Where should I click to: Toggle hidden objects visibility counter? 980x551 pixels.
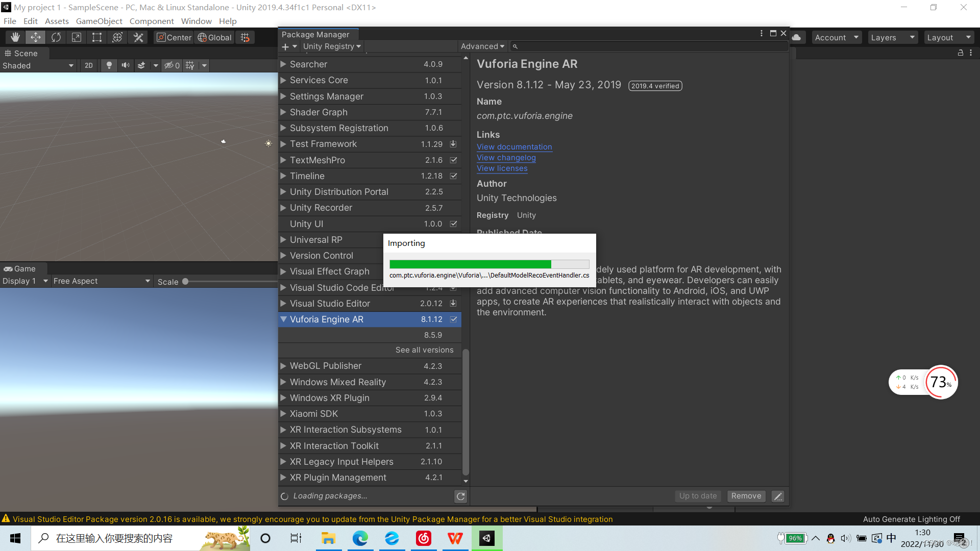click(172, 65)
